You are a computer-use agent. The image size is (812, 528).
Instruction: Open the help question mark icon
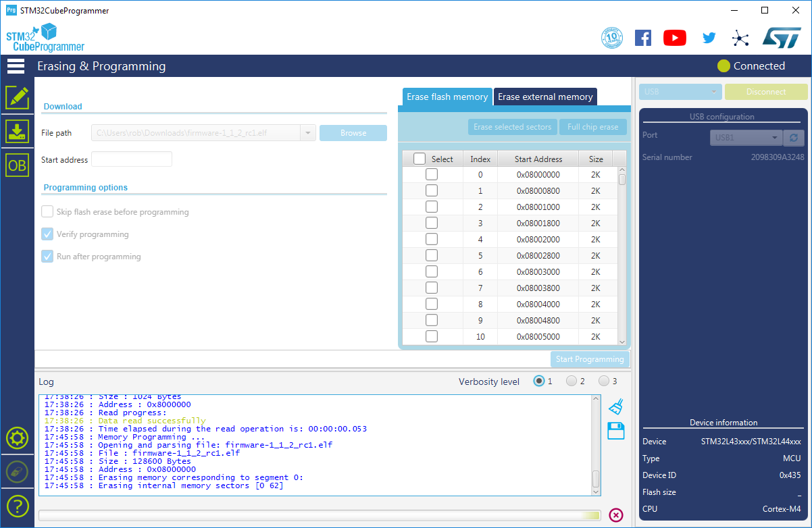[17, 505]
